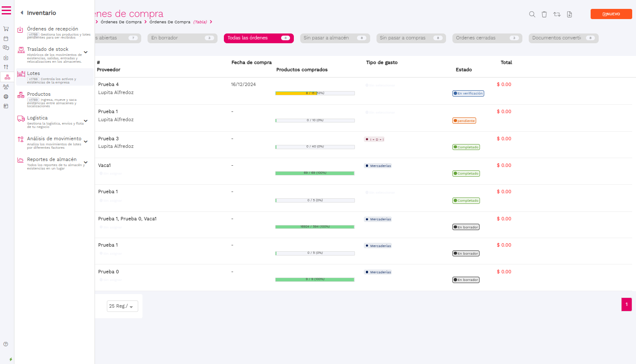
Task: Click the globe icon in left rail
Action: click(6, 97)
